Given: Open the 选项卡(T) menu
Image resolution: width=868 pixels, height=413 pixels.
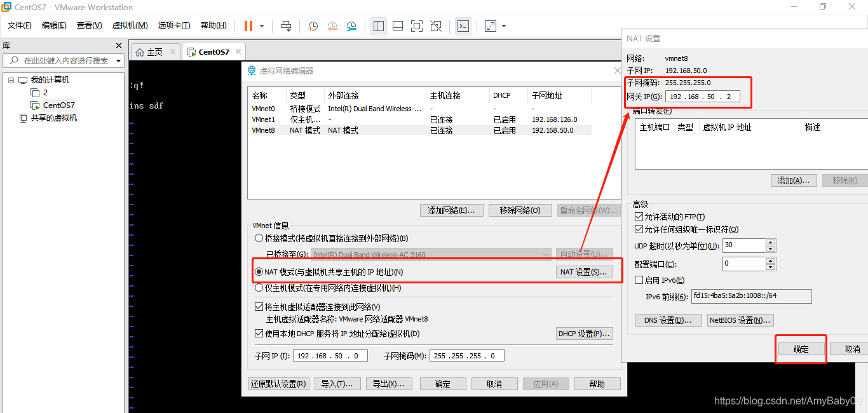Looking at the screenshot, I should pos(174,25).
